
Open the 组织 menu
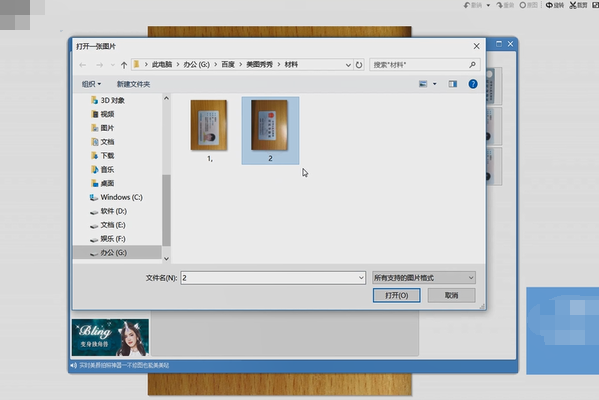pyautogui.click(x=91, y=84)
